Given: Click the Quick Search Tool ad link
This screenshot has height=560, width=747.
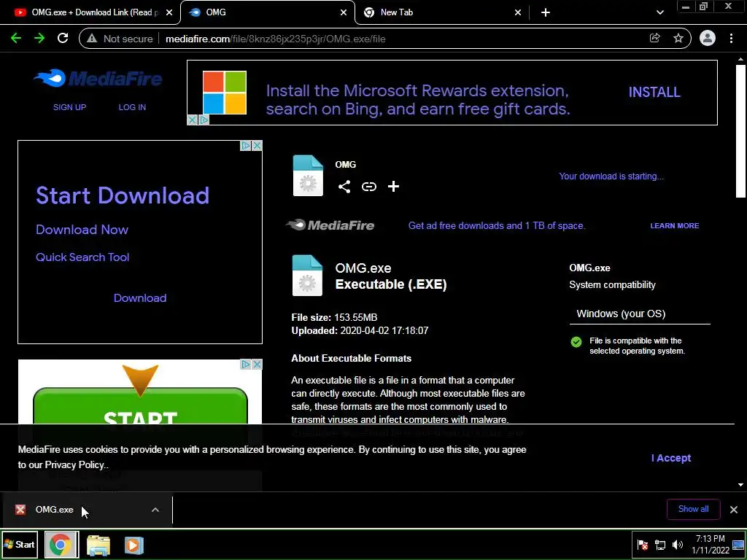Looking at the screenshot, I should click(x=82, y=257).
